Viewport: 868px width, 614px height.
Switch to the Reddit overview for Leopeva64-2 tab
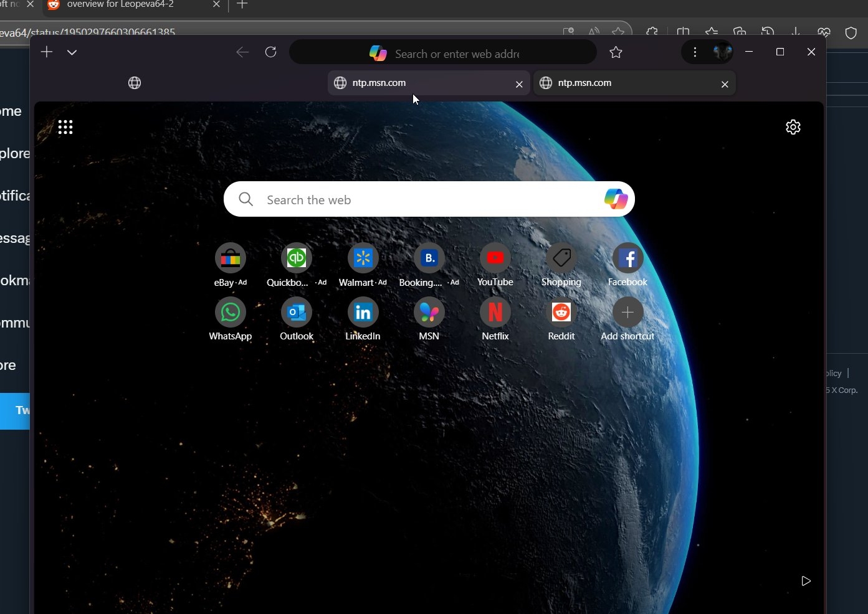point(122,4)
